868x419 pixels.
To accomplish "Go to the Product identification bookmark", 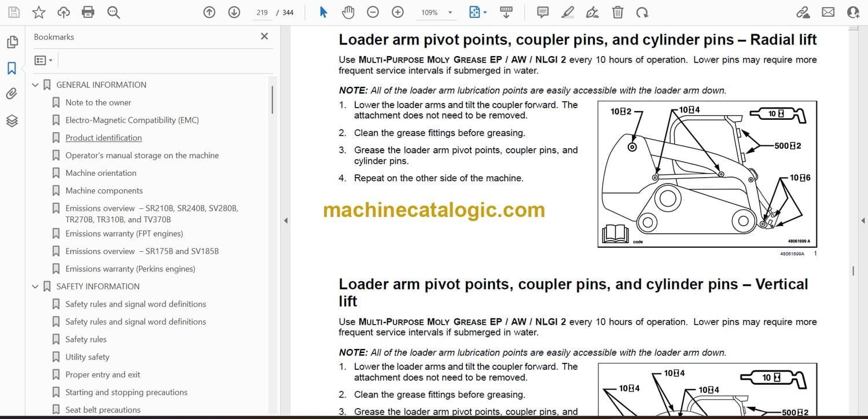I will pyautogui.click(x=104, y=138).
